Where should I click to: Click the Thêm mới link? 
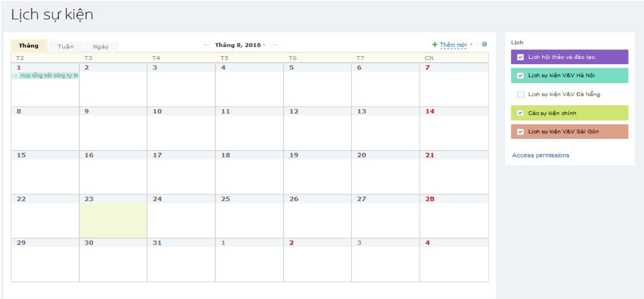click(x=453, y=45)
